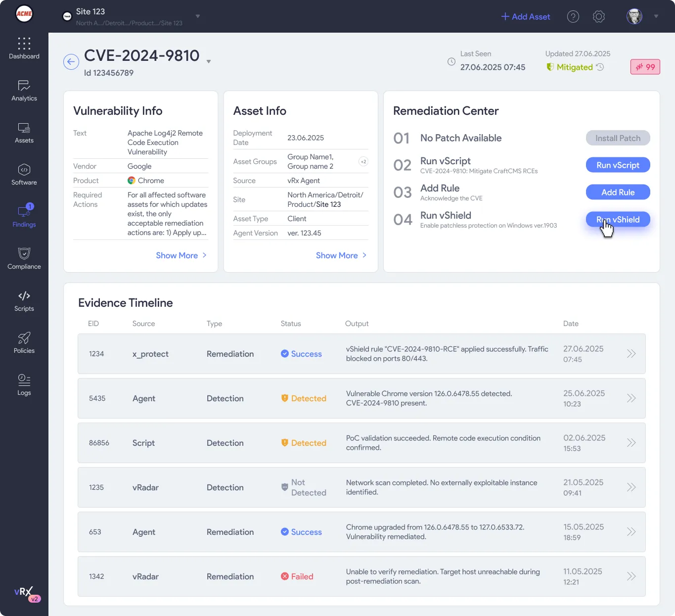Click the Source column header
Image resolution: width=675 pixels, height=616 pixels.
pyautogui.click(x=144, y=324)
